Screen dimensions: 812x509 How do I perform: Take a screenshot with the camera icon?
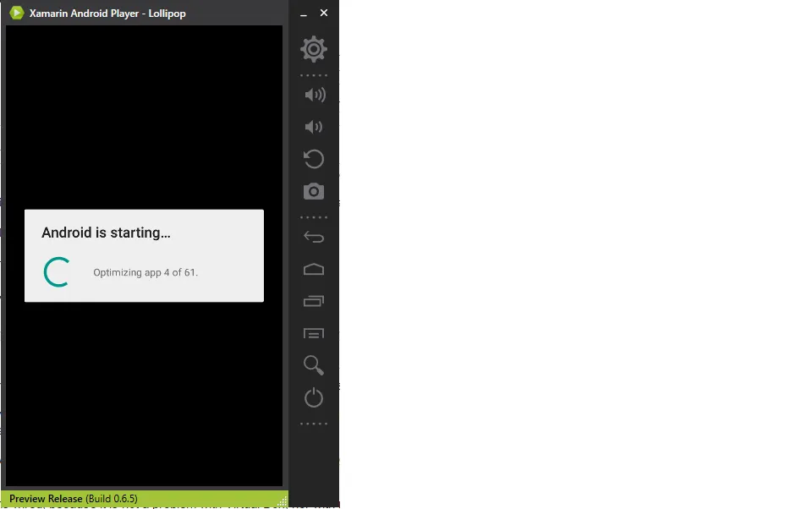coord(313,192)
